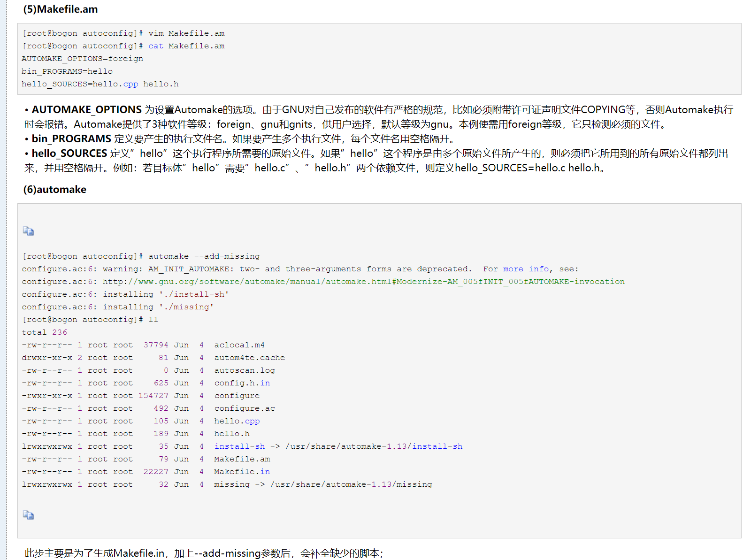Click the file size 22227

click(x=156, y=472)
